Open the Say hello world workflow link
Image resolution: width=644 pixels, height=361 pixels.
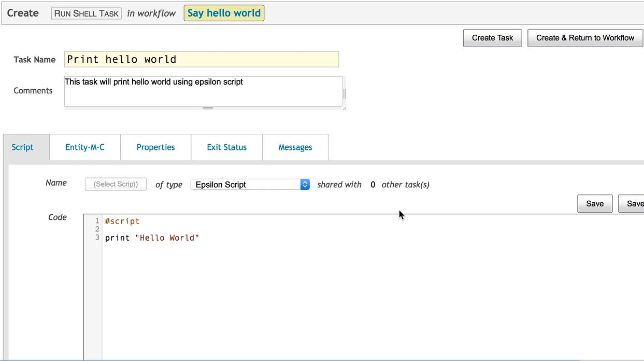point(224,13)
